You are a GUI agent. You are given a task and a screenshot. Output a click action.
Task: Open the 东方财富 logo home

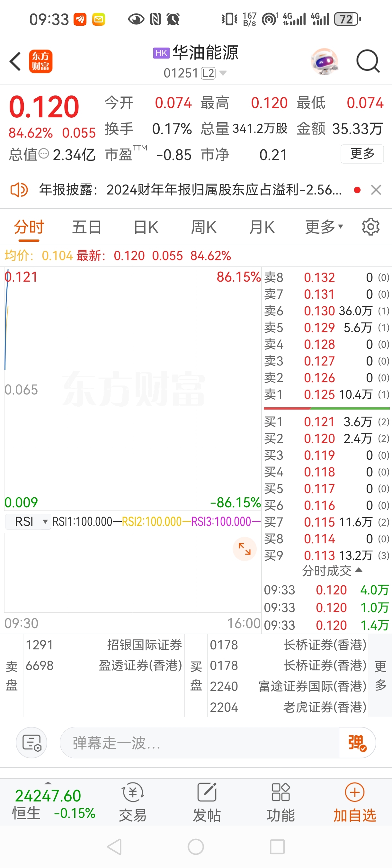41,61
